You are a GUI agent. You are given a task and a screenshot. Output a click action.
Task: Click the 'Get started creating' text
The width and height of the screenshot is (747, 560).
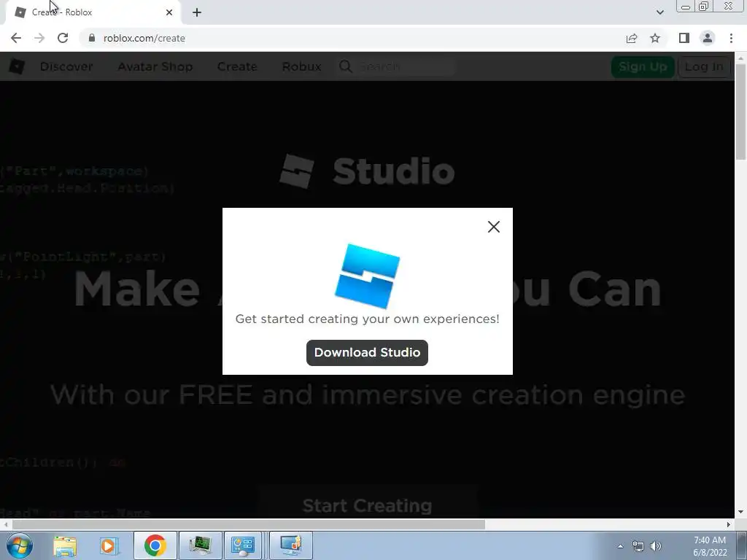[368, 319]
